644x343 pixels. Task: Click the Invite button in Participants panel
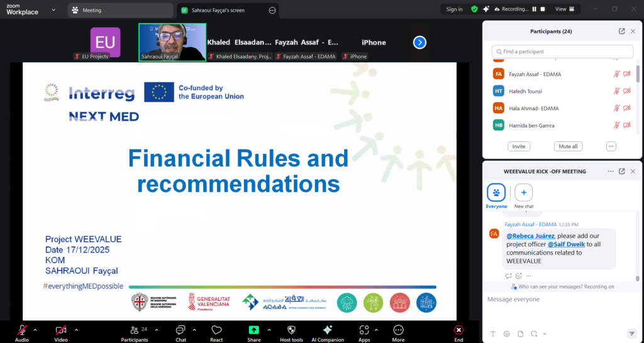coord(519,146)
